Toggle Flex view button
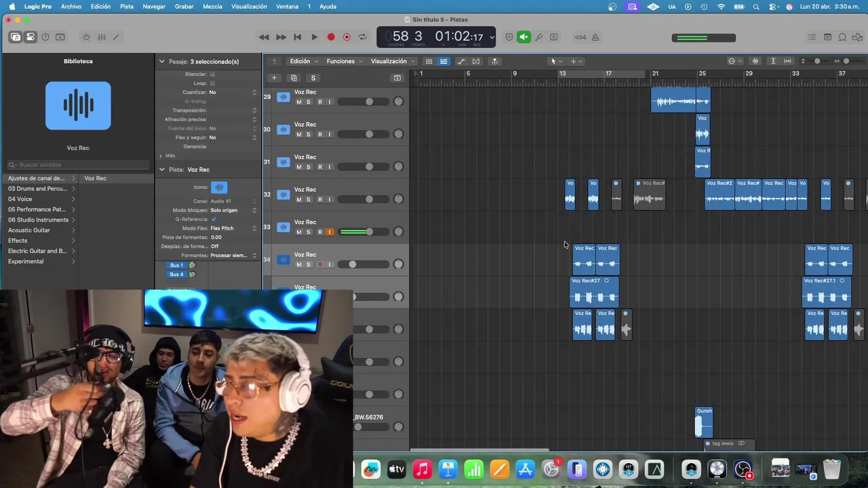868x488 pixels. tap(476, 61)
